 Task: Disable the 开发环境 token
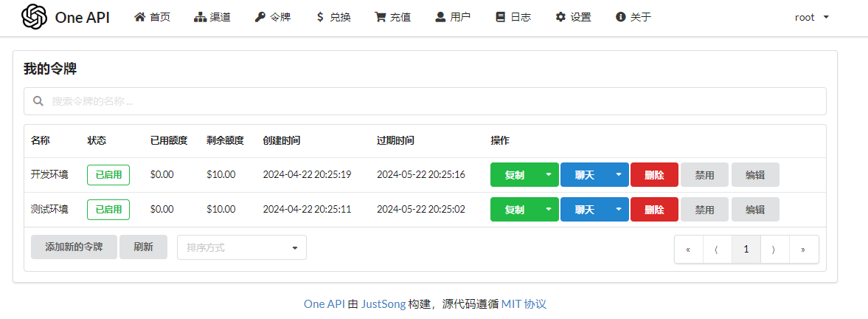[x=704, y=175]
